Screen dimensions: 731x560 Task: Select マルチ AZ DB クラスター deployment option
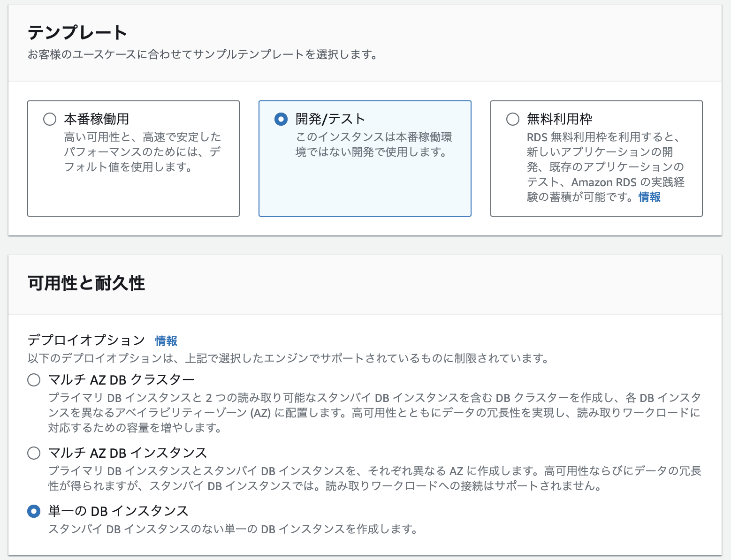[33, 380]
